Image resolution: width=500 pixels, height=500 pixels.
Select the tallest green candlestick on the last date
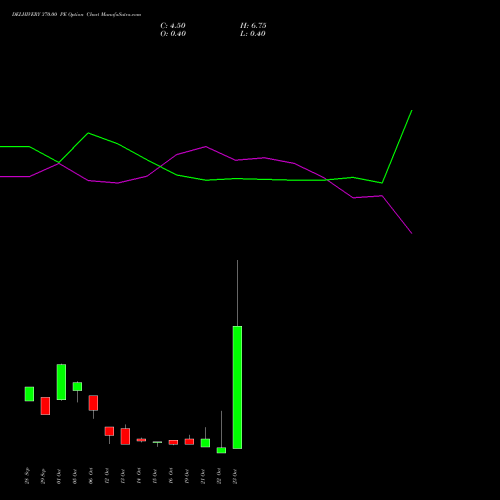[237, 387]
